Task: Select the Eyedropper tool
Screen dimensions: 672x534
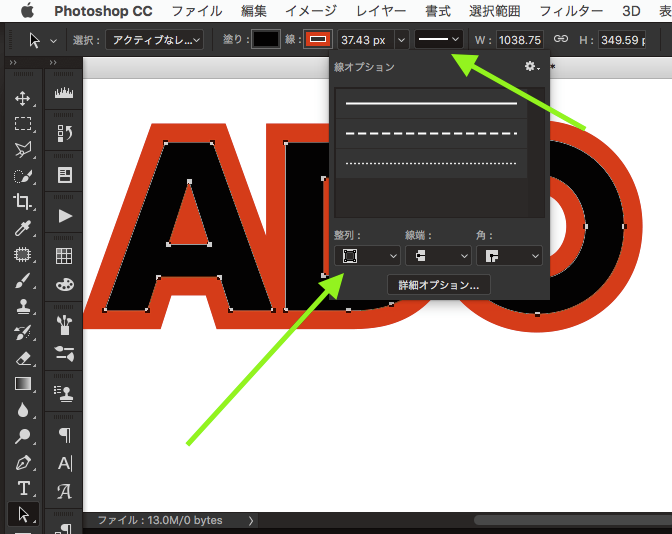Action: (23, 228)
